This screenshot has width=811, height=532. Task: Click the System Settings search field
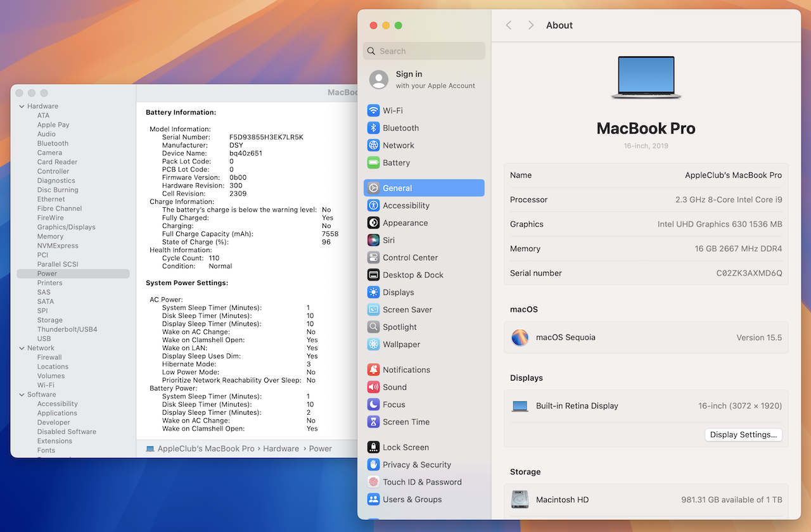tap(425, 51)
